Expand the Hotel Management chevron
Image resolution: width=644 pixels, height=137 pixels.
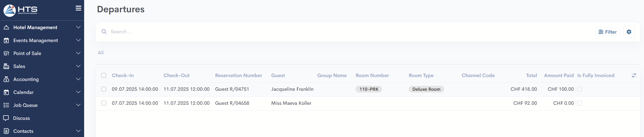coord(78,27)
